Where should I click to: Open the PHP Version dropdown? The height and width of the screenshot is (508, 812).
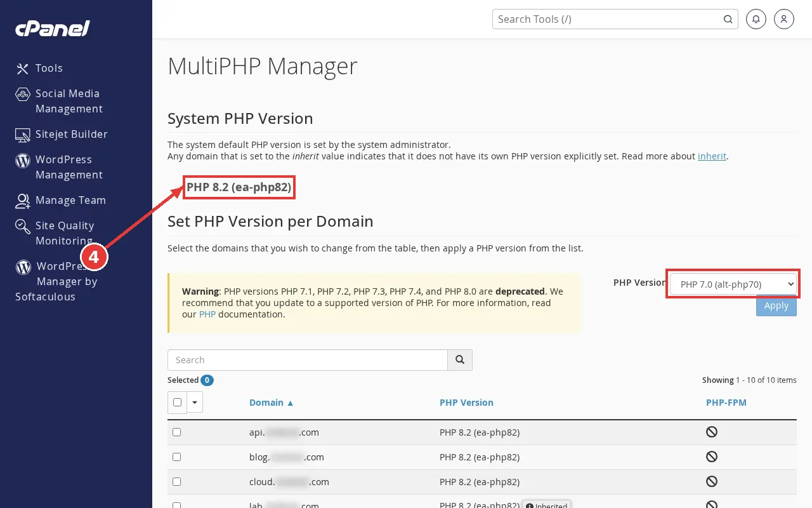pyautogui.click(x=733, y=284)
